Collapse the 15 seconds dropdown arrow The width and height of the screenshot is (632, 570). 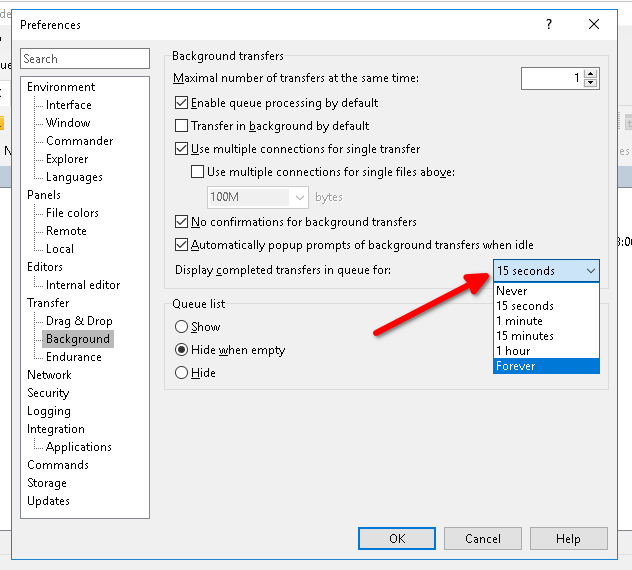point(590,271)
